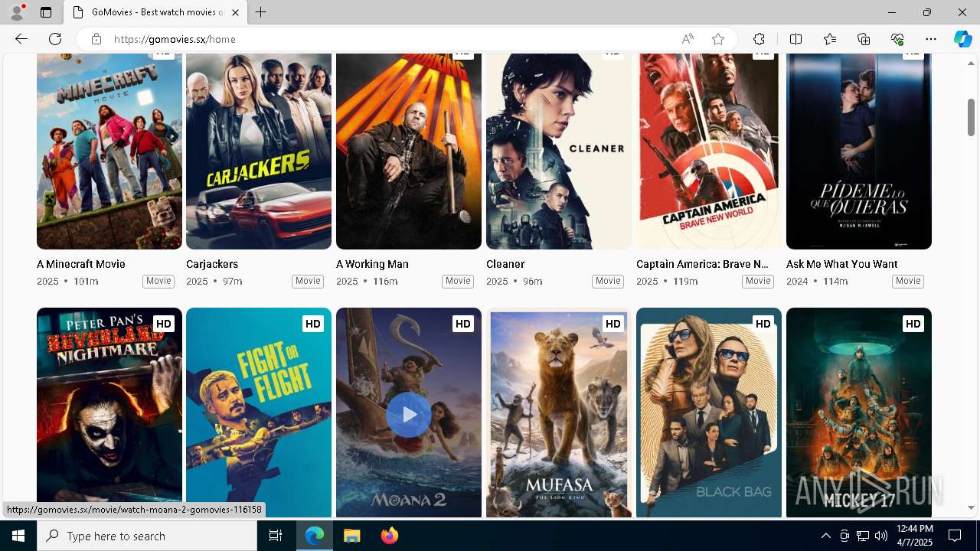Click Movie tag under Captain America
This screenshot has width=980, height=551.
758,281
